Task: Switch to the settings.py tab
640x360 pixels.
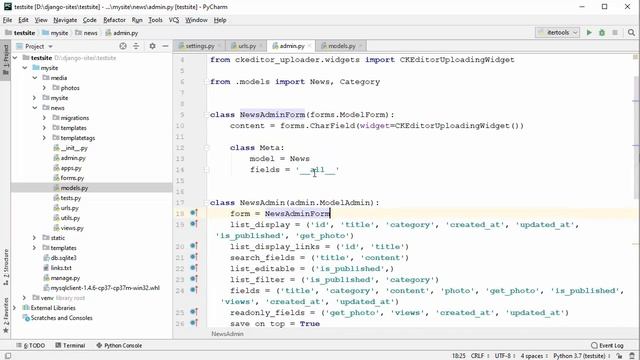Action: [x=200, y=46]
